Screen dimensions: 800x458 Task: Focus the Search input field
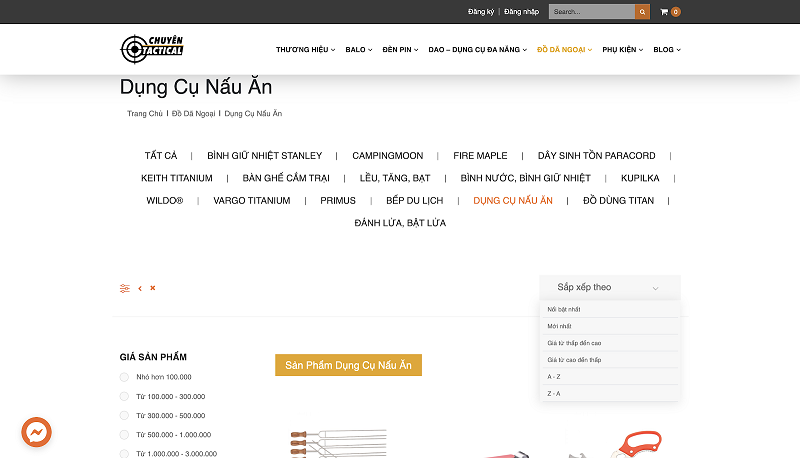pyautogui.click(x=592, y=12)
